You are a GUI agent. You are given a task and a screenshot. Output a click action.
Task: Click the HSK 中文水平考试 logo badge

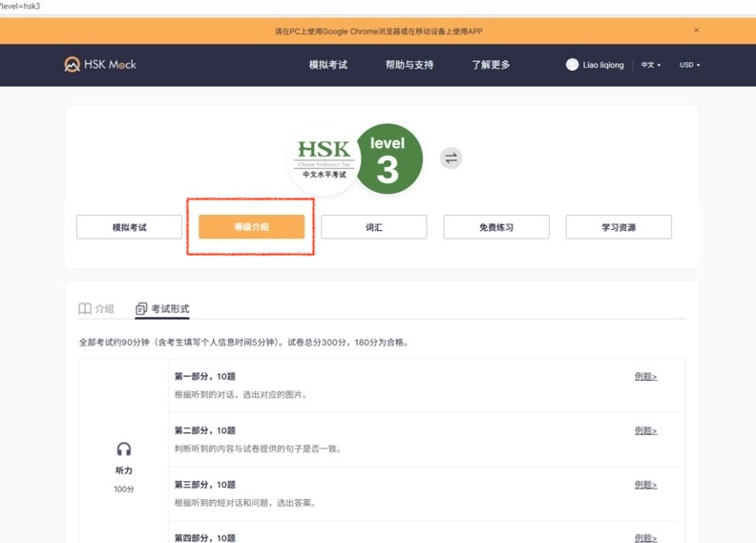[324, 159]
